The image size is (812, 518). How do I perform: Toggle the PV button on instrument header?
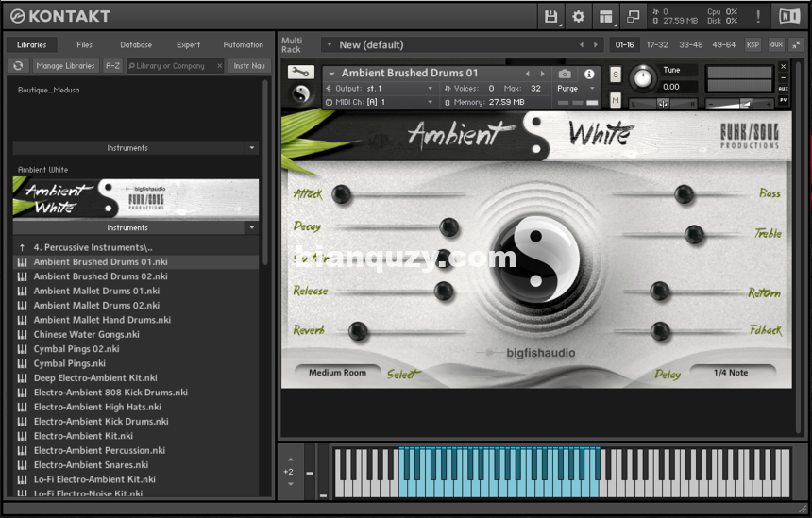pyautogui.click(x=784, y=100)
